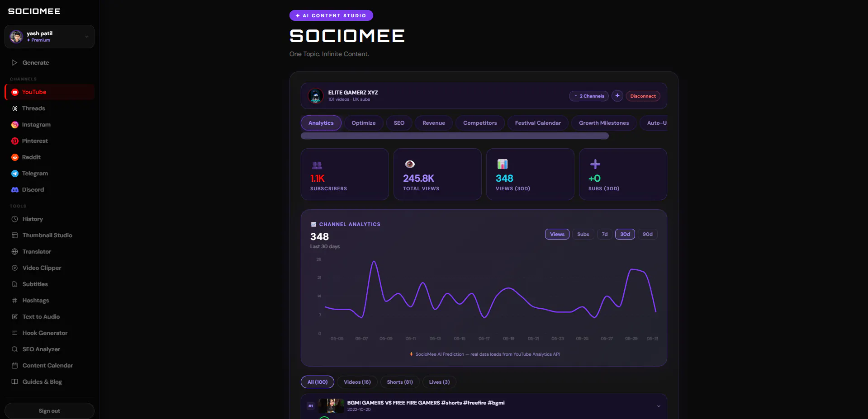The width and height of the screenshot is (868, 419).
Task: Set chart range to 90d
Action: coord(647,234)
